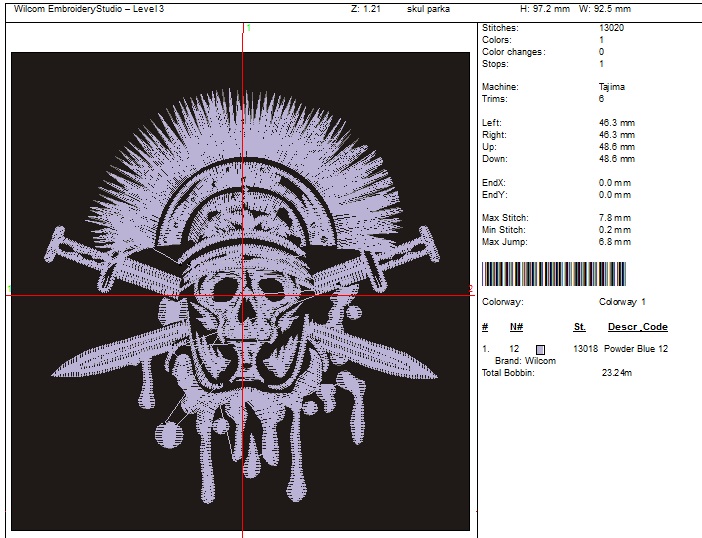
Task: Click the Descr./Code column header
Action: [637, 327]
